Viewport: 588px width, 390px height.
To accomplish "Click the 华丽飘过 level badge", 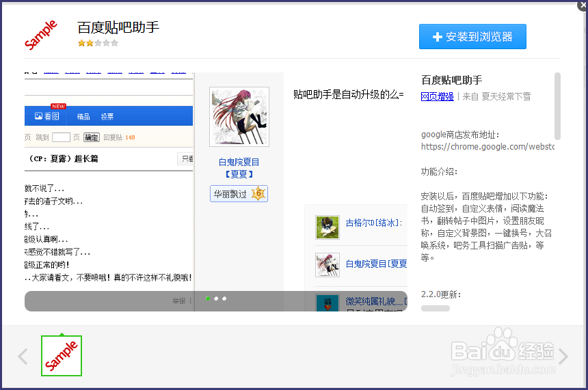I will coord(239,194).
